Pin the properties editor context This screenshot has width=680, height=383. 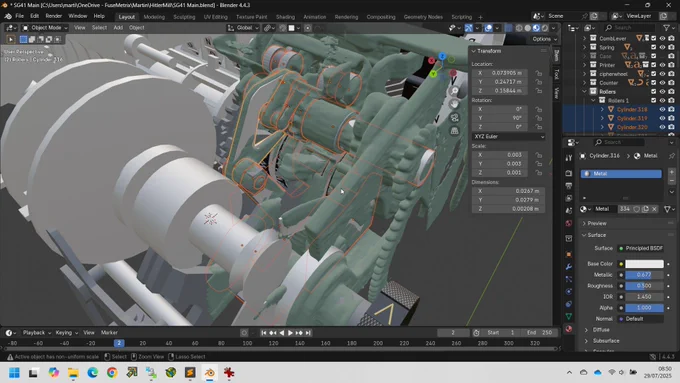[x=672, y=156]
